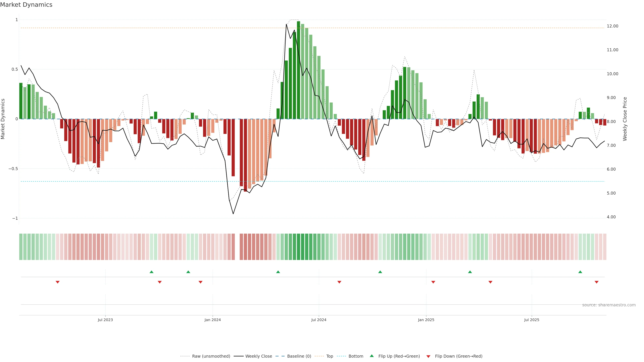Click the earliest red flip-down marker before Jul 2023
The height and width of the screenshot is (362, 644).
coord(58,282)
